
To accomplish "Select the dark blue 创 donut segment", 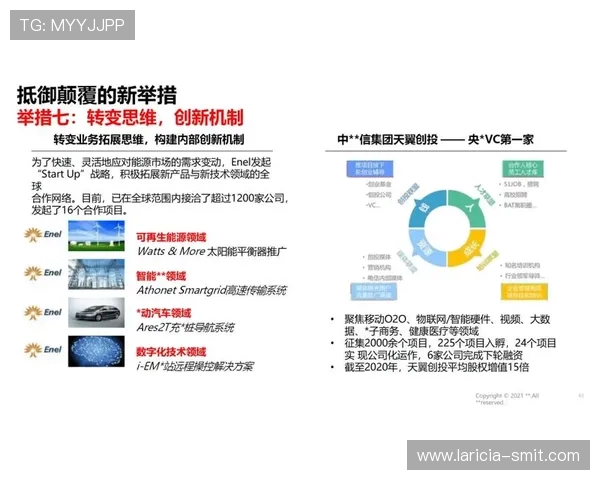I will [426, 208].
